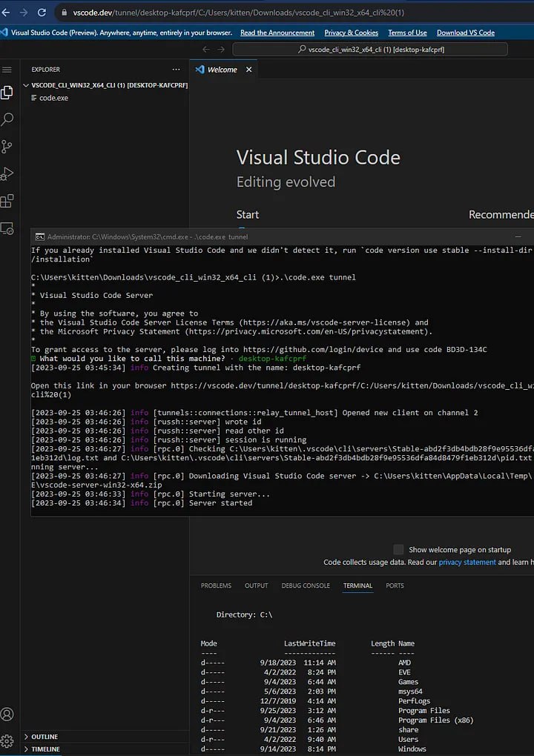Click the Download VS Code link
534x756 pixels.
[x=466, y=33]
